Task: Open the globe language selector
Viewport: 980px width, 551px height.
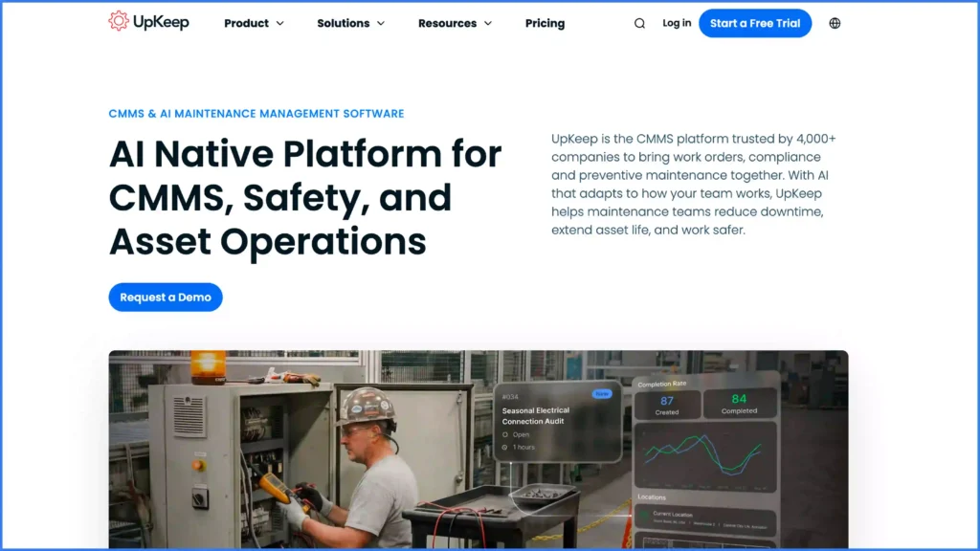Action: (835, 24)
